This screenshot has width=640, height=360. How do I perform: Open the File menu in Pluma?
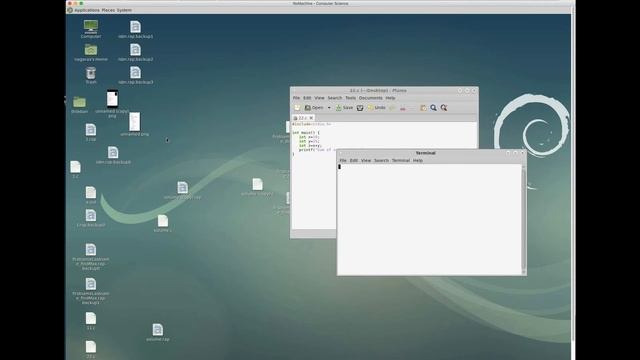point(296,98)
